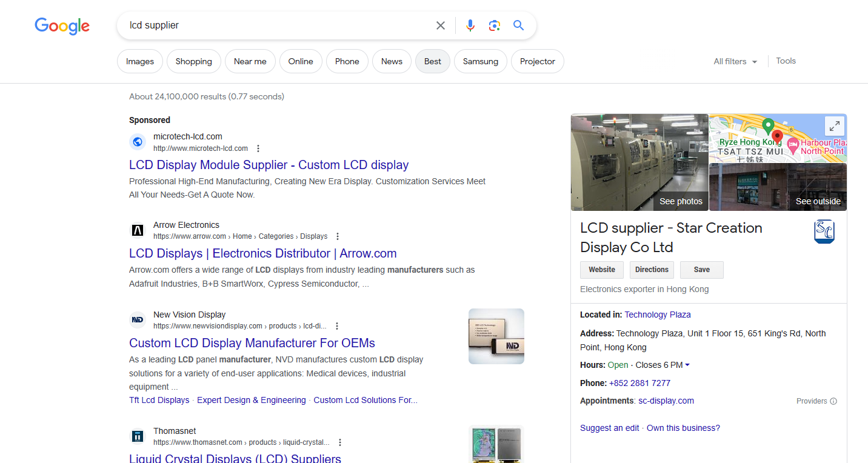Click the Thomasnet LCD product thumbnail
The width and height of the screenshot is (868, 463).
pyautogui.click(x=496, y=444)
